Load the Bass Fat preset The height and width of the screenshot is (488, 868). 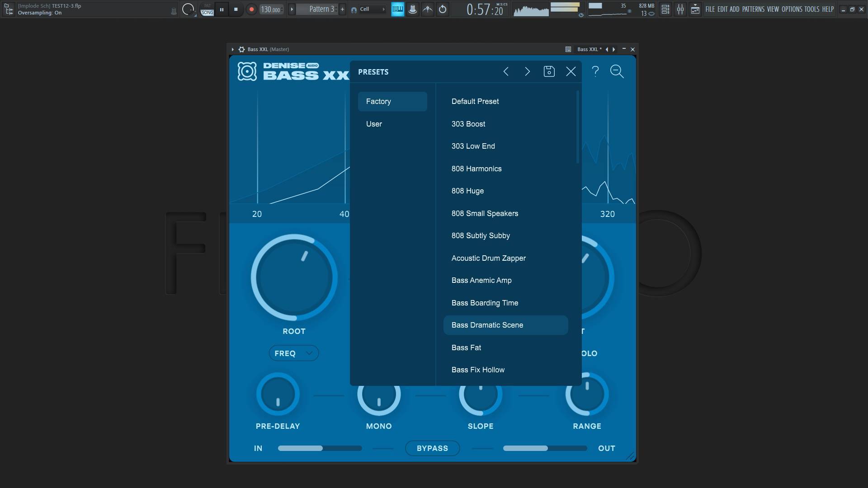tap(505, 347)
